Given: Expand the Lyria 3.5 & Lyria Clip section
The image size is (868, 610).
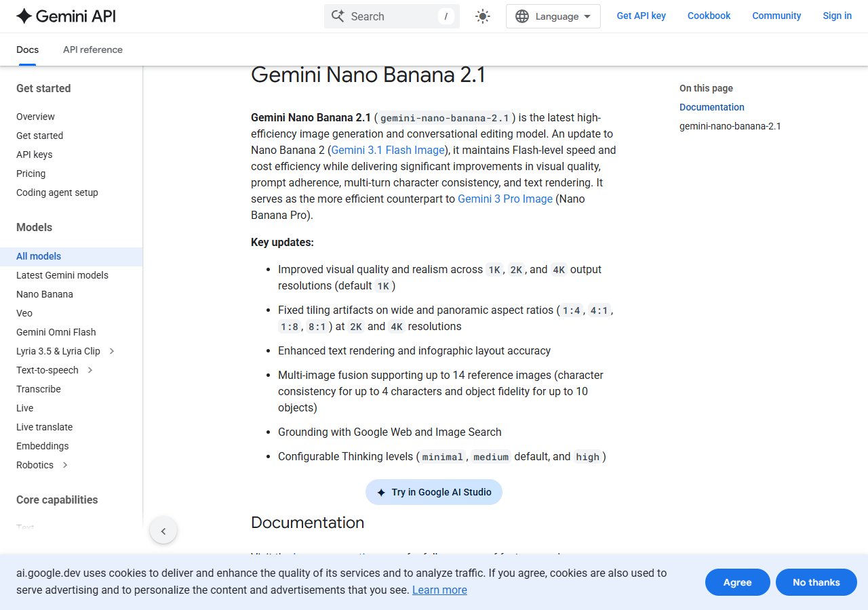Looking at the screenshot, I should coord(112,351).
